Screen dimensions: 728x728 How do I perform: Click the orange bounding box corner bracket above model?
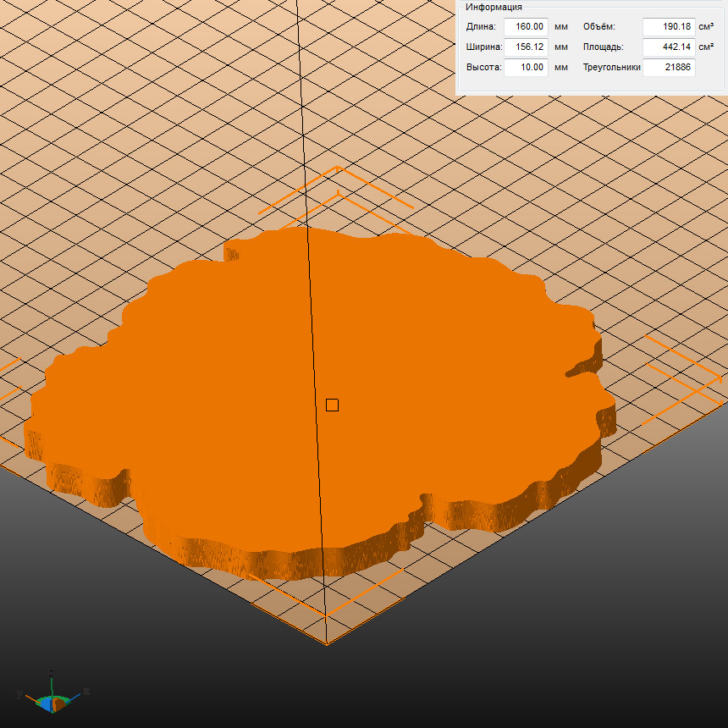[338, 168]
